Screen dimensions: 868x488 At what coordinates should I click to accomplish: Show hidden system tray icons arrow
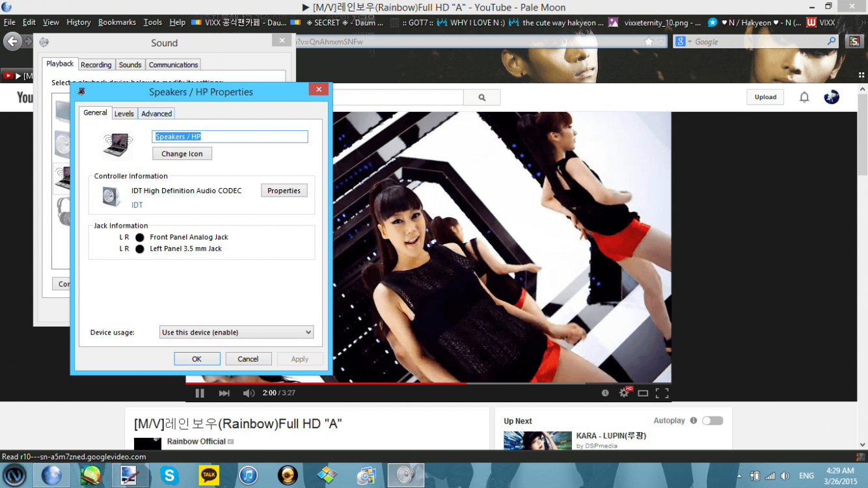740,476
